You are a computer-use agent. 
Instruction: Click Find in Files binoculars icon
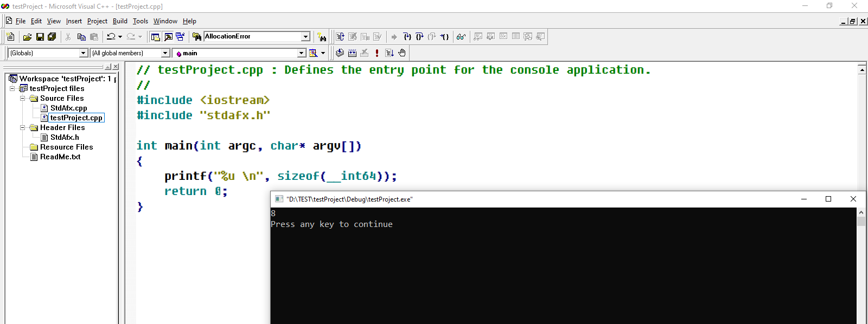pyautogui.click(x=197, y=37)
